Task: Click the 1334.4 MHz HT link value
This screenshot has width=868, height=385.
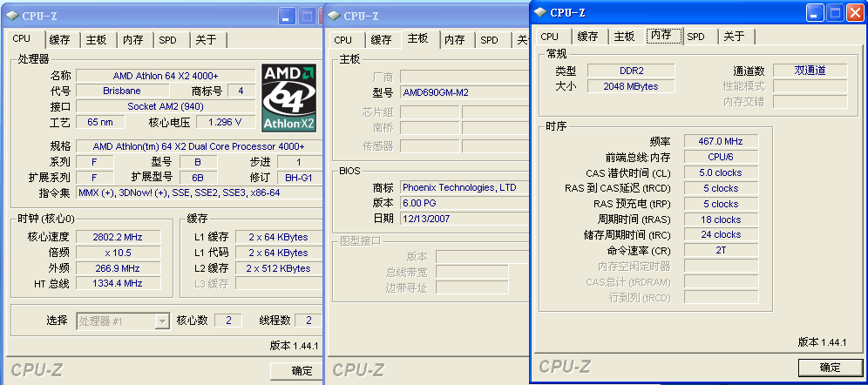Action: pos(118,283)
